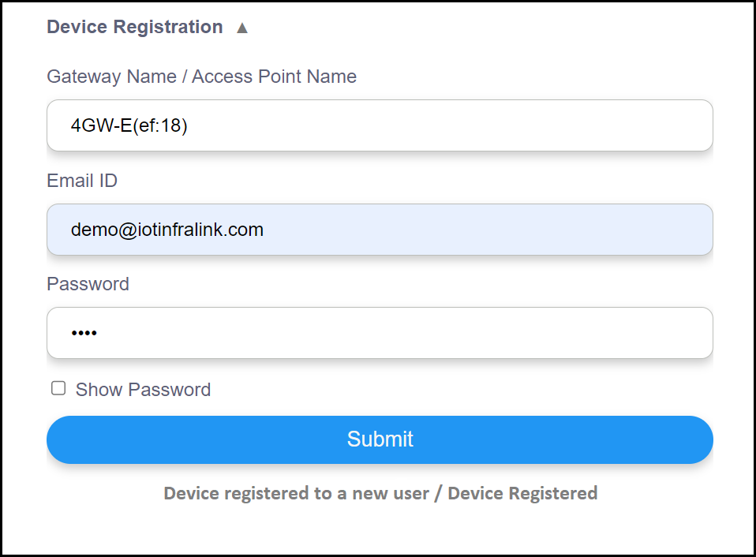Focus the Email ID input field

380,230
